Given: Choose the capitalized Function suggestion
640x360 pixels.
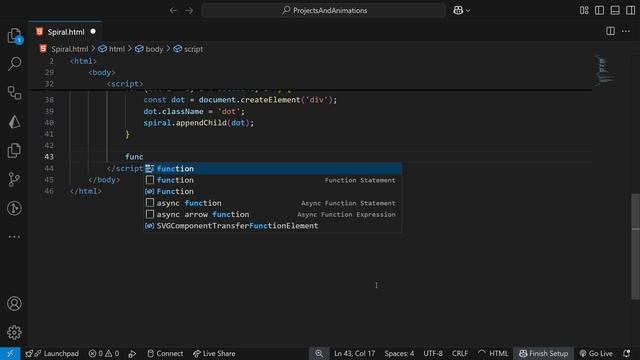Looking at the screenshot, I should click(x=273, y=191).
